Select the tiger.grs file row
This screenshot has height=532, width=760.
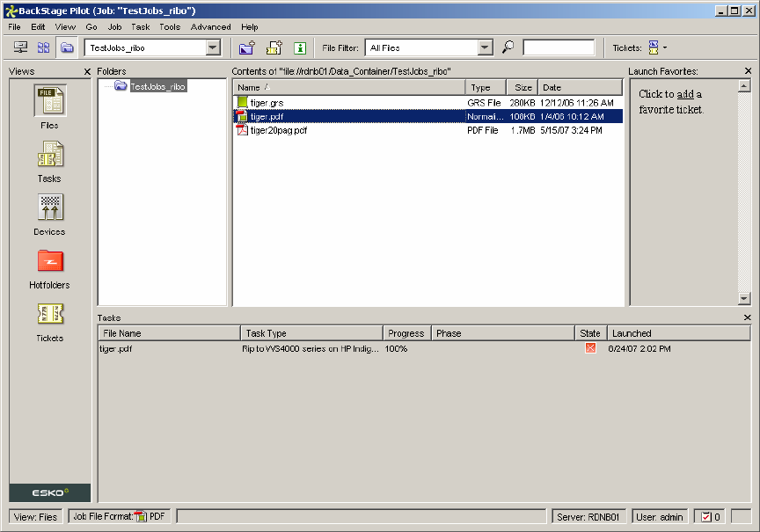click(428, 103)
